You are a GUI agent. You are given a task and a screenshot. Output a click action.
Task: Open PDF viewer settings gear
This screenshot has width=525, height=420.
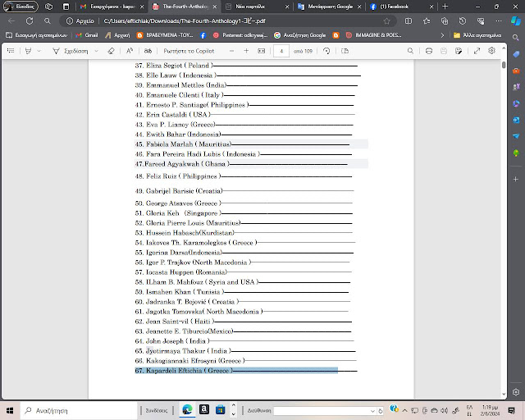click(x=491, y=51)
